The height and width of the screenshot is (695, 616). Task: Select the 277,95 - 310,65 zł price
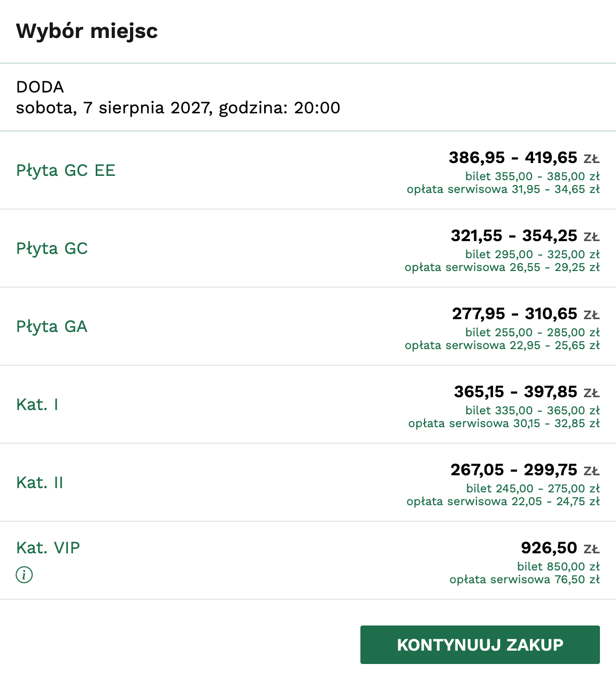click(525, 314)
